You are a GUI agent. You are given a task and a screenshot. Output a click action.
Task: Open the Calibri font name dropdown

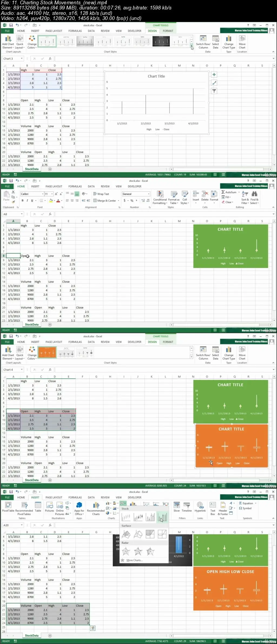(42, 194)
